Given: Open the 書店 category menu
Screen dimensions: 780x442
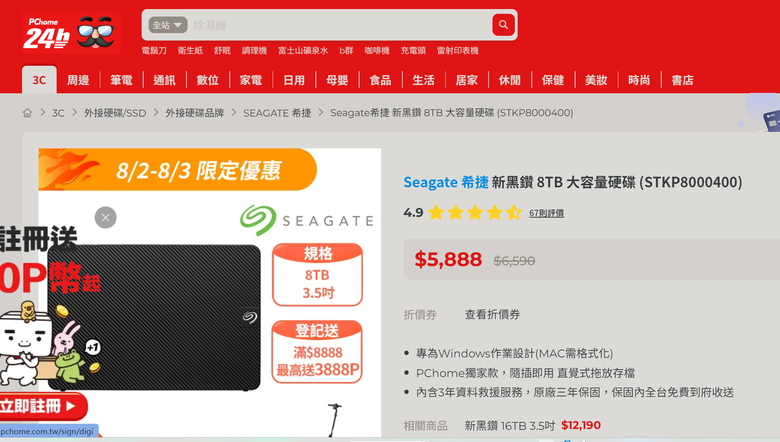Looking at the screenshot, I should [682, 80].
